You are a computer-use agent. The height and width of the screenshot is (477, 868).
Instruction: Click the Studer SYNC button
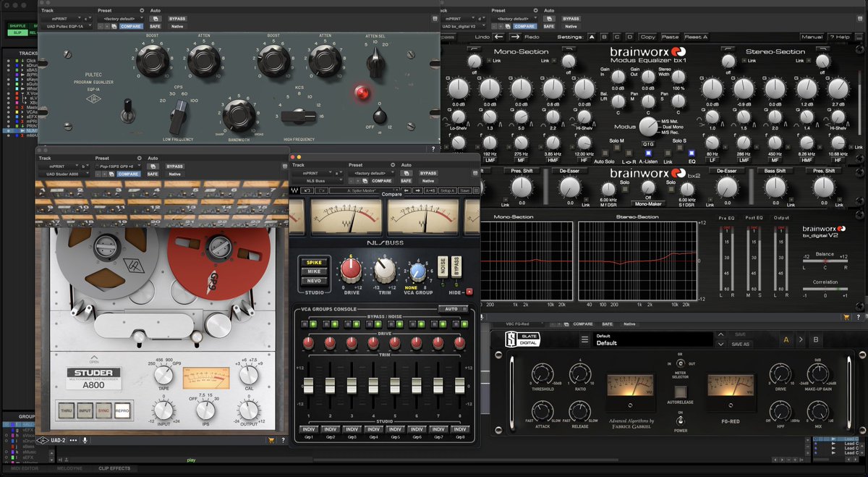(x=104, y=410)
